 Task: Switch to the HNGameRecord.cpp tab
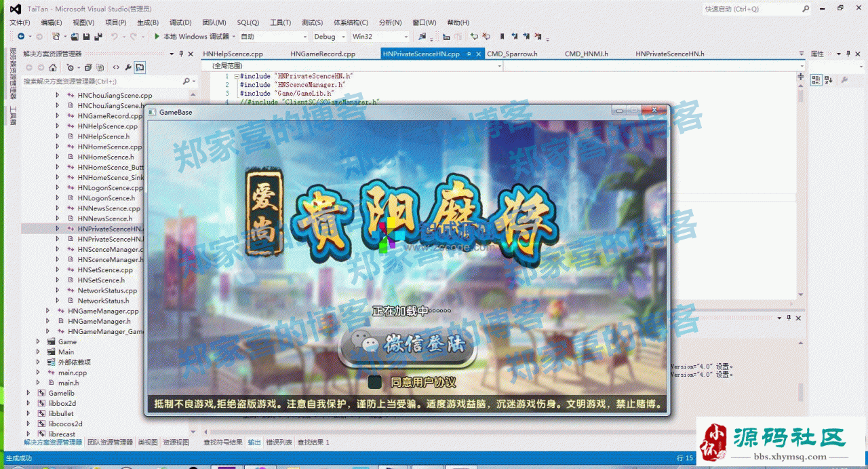tap(323, 54)
